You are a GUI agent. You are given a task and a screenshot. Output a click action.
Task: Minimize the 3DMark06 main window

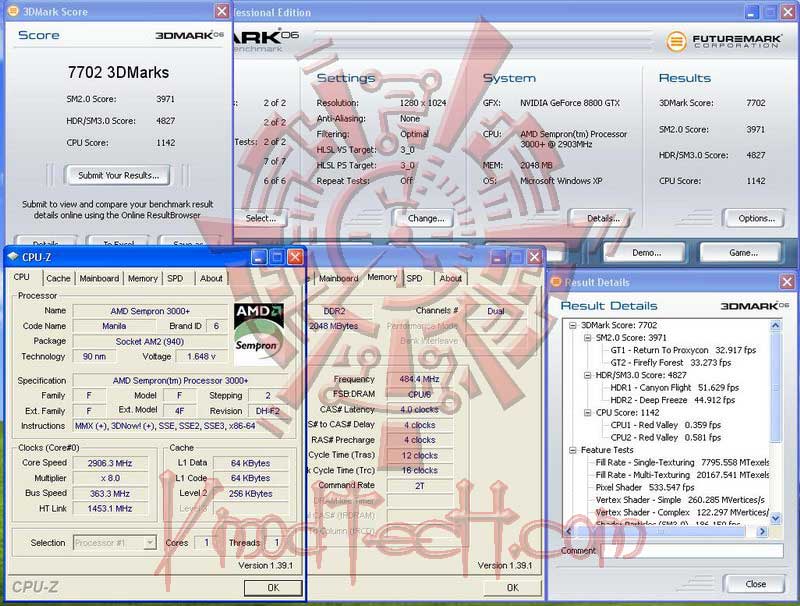[x=752, y=12]
